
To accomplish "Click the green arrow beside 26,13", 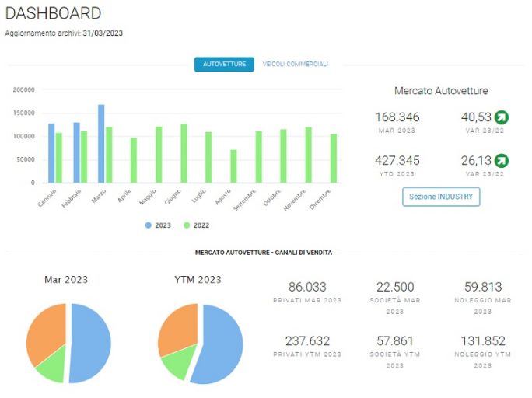I will [x=502, y=161].
